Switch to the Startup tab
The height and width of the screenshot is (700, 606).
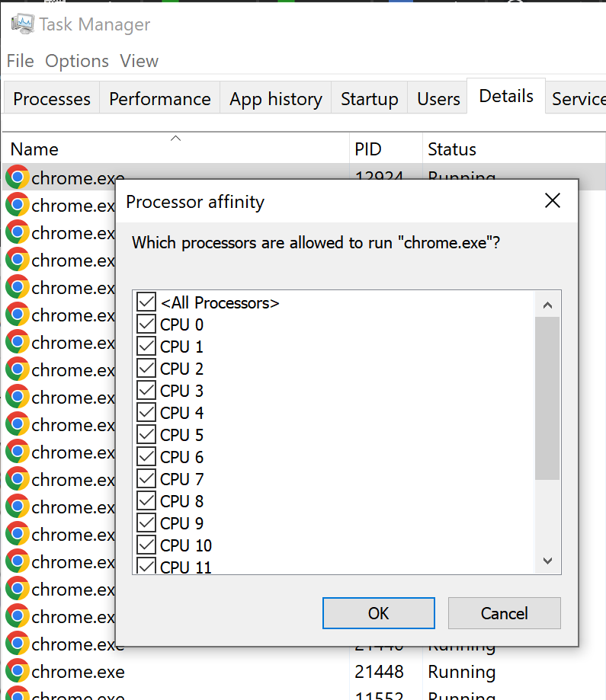click(369, 99)
